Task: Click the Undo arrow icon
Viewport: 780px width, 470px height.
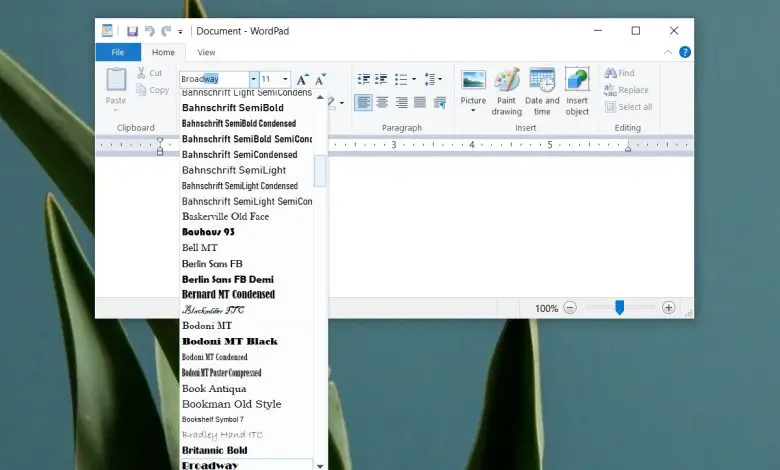Action: click(149, 31)
